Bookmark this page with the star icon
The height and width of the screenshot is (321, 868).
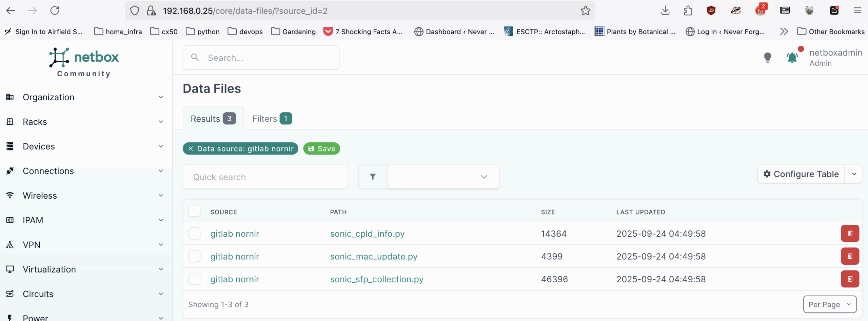[x=585, y=11]
